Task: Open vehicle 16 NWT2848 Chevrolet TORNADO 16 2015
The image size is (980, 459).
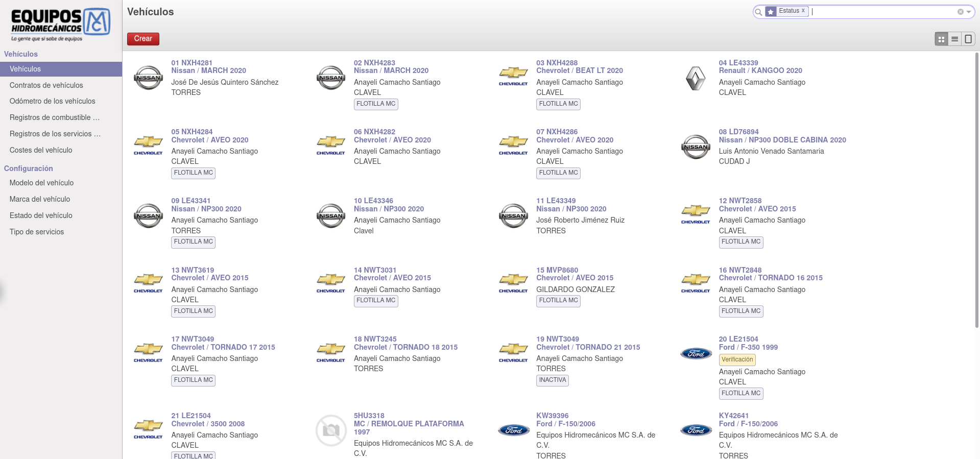Action: (771, 274)
